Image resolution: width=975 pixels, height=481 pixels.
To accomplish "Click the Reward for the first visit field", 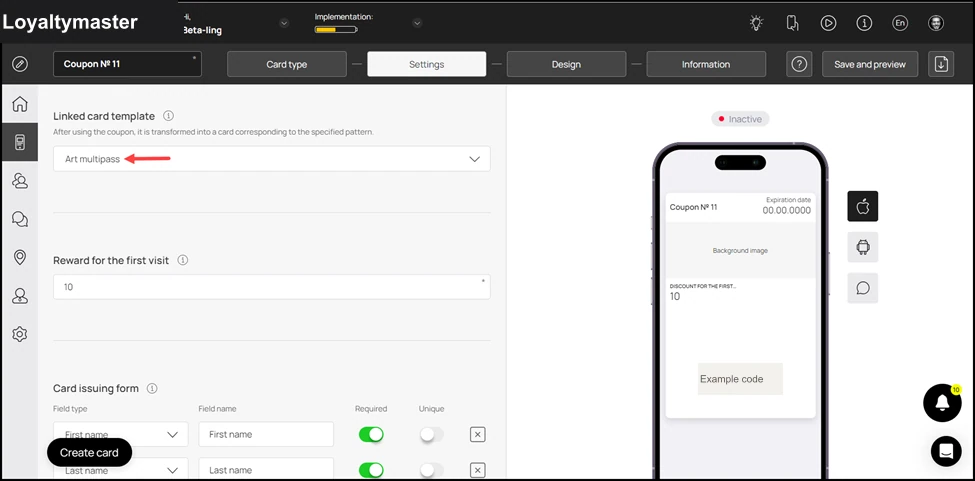I will (x=272, y=287).
